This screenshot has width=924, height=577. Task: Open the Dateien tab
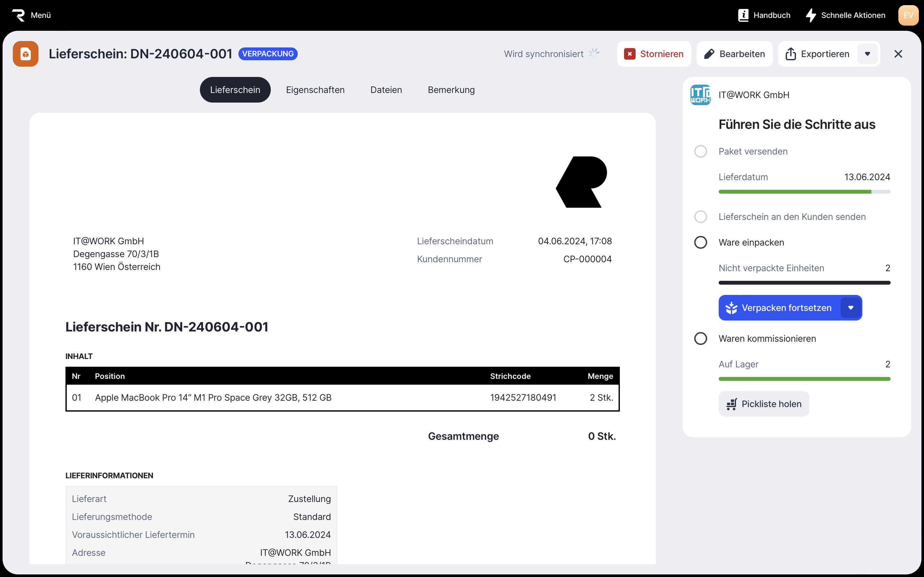[x=386, y=90]
